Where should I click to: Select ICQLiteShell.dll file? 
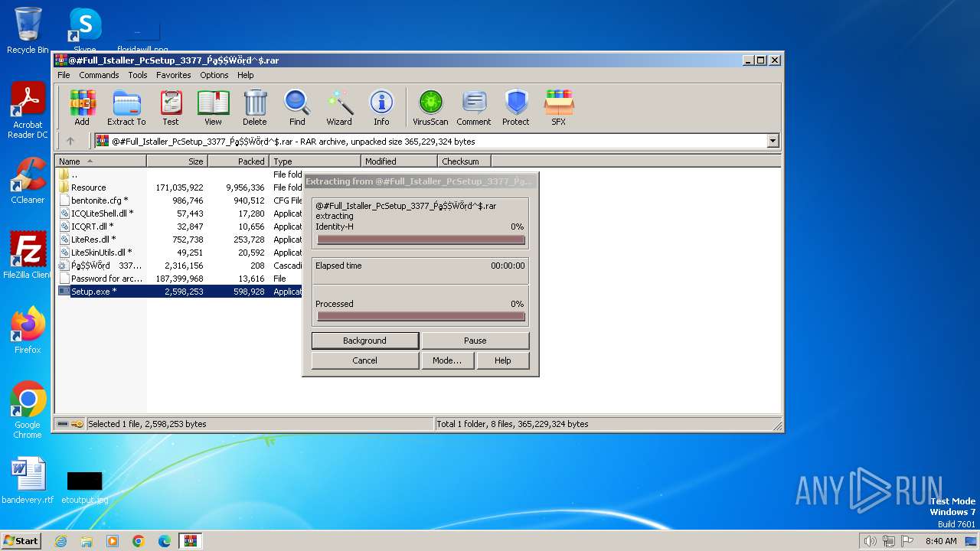tap(180, 214)
